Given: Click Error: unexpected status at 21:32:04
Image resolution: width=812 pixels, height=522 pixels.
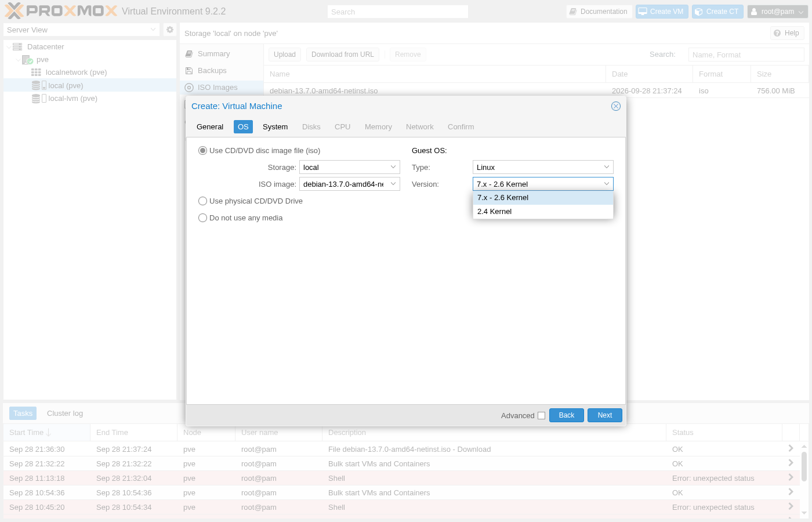Looking at the screenshot, I should (713, 478).
